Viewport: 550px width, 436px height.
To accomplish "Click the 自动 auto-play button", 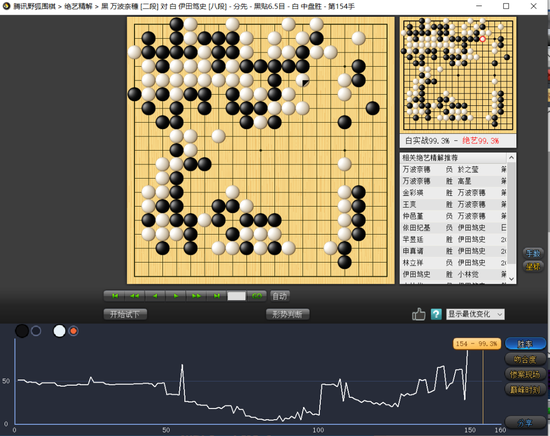I will click(280, 296).
